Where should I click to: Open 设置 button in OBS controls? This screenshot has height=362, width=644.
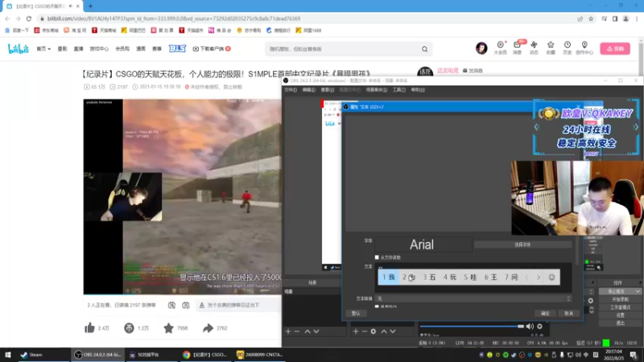(x=620, y=315)
